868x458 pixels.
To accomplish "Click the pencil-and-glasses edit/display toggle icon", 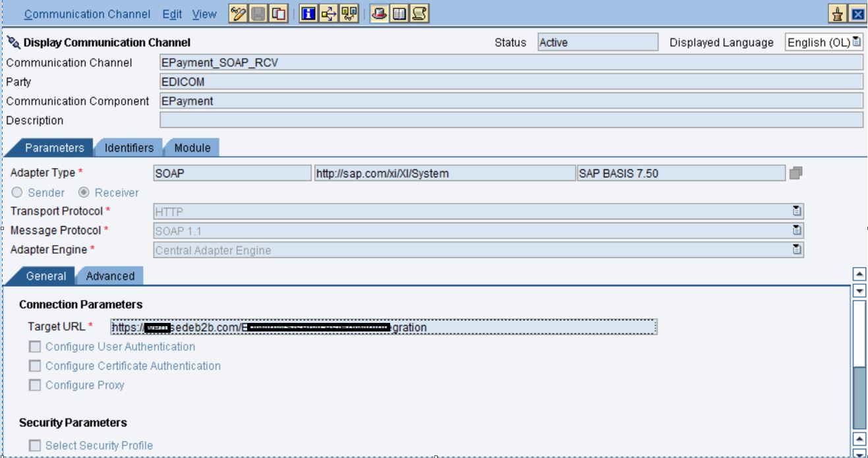I will 238,14.
